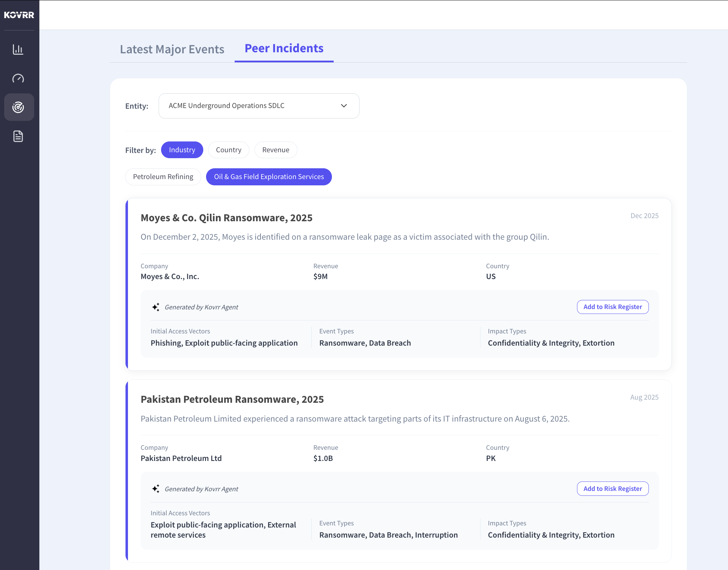Click the Pakistan Petroleum Limited description sentence
The image size is (728, 570).
(x=355, y=419)
